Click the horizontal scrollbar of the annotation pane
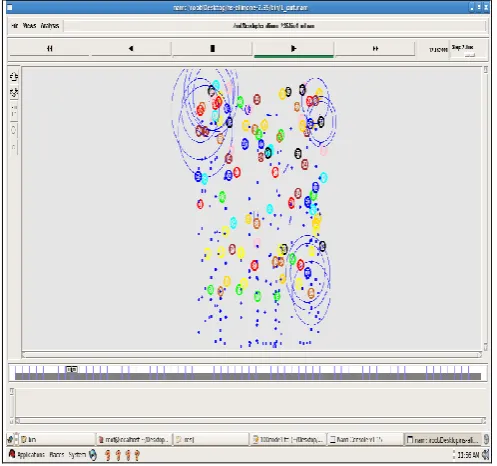Screen dimensions: 497x466 pos(250,421)
